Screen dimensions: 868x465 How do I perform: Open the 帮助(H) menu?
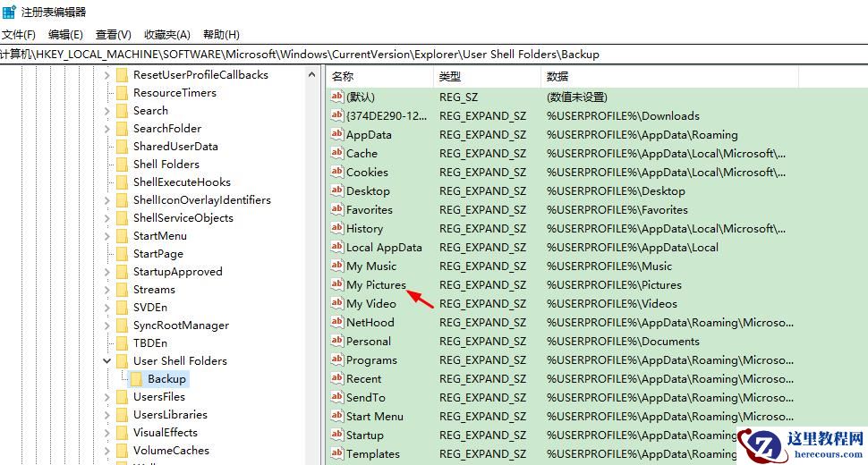click(221, 35)
